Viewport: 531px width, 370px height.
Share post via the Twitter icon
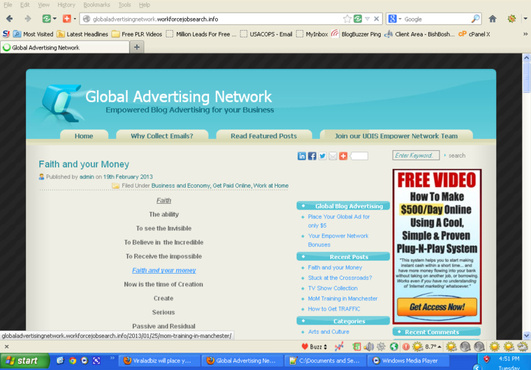coord(322,156)
